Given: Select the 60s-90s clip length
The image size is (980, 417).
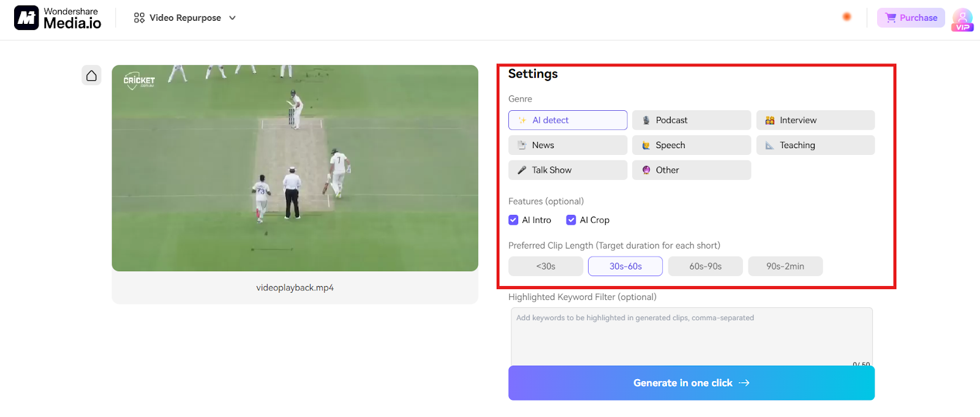Looking at the screenshot, I should click(x=705, y=266).
